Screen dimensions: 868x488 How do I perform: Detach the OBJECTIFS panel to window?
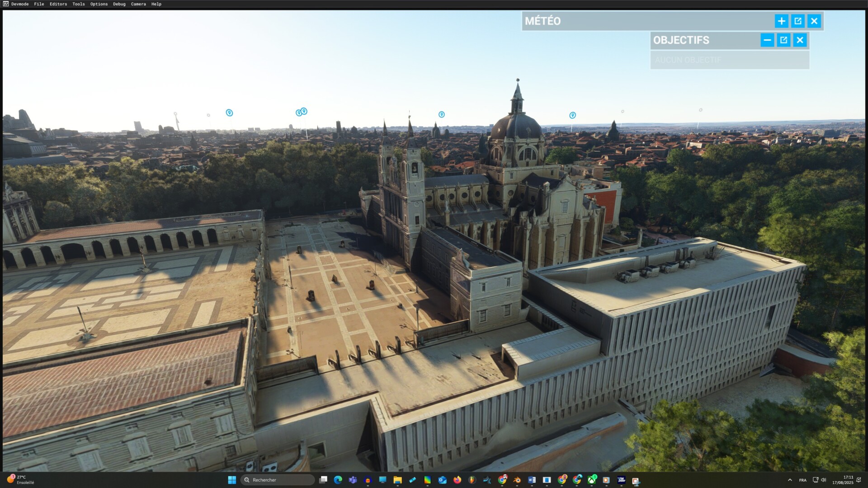pos(783,40)
